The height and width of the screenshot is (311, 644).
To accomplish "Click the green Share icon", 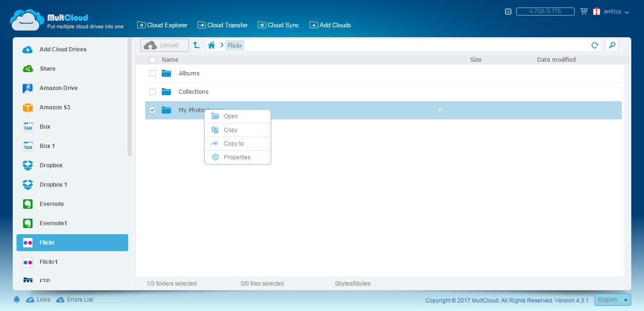I will pyautogui.click(x=28, y=69).
